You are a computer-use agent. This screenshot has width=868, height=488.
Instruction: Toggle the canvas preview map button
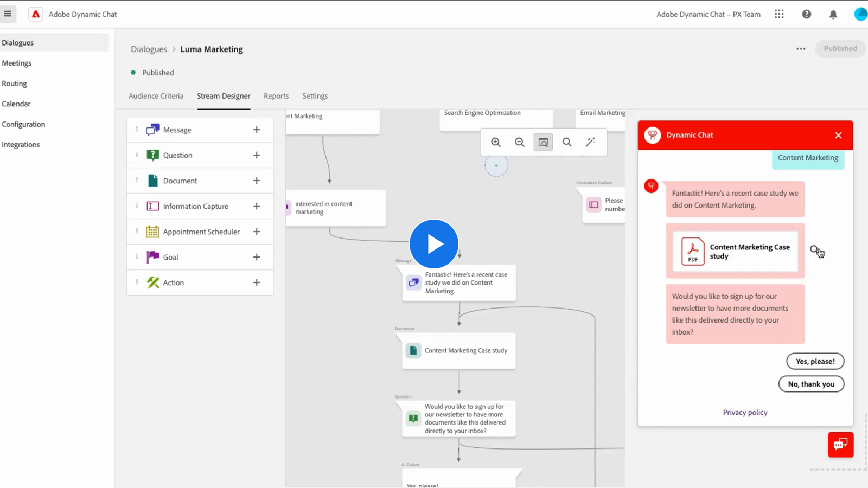(x=543, y=142)
